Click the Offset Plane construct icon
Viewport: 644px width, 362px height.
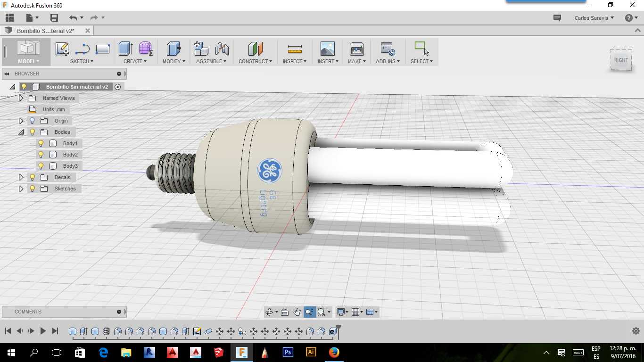[x=255, y=49]
